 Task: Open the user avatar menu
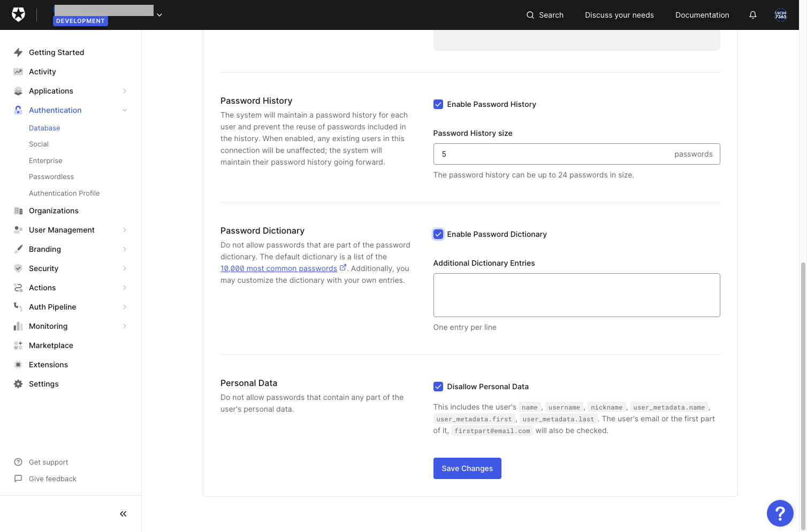pos(781,15)
